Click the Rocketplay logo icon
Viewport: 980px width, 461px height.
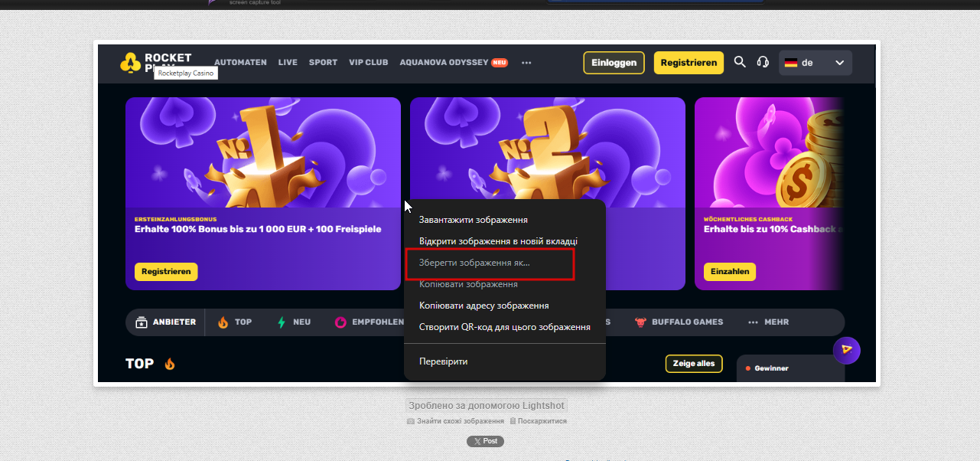tap(130, 63)
